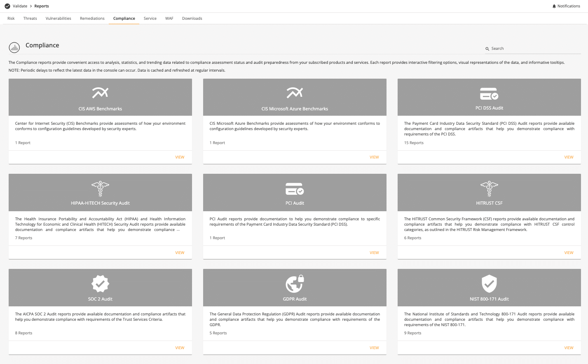Open the Remediations tab

click(92, 19)
